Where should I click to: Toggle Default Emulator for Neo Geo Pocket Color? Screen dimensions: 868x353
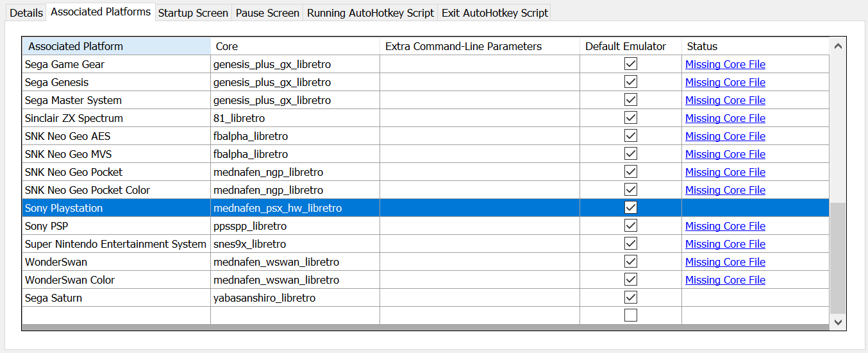(x=631, y=190)
